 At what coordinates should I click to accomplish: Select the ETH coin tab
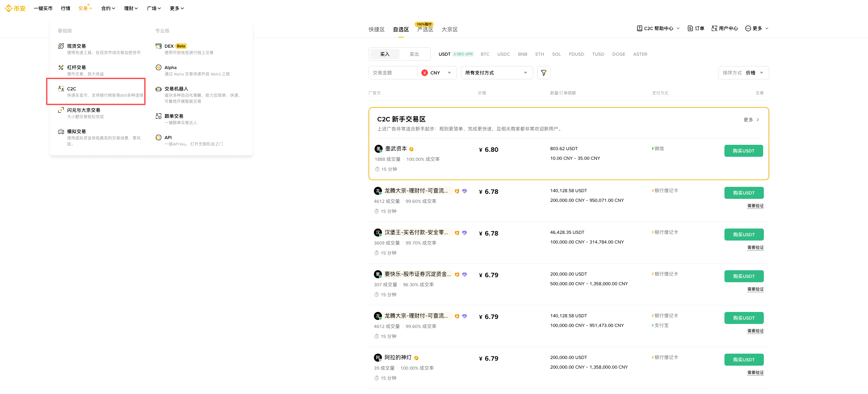[539, 54]
